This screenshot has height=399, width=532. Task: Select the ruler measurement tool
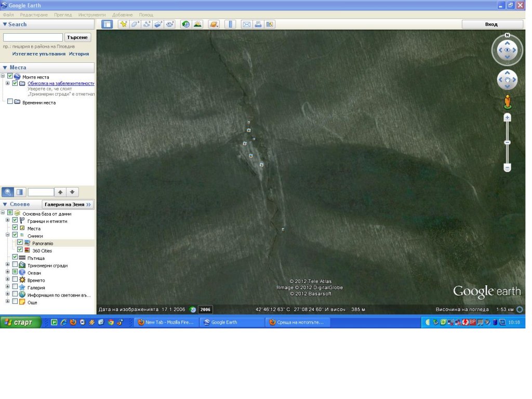pyautogui.click(x=231, y=24)
